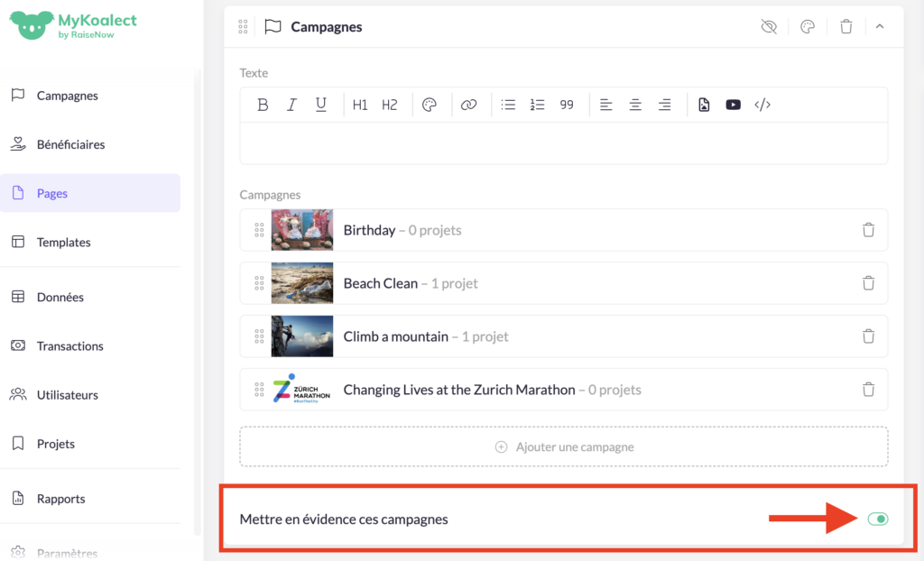The image size is (924, 561).
Task: Toggle bulleted list formatting
Action: click(x=508, y=105)
